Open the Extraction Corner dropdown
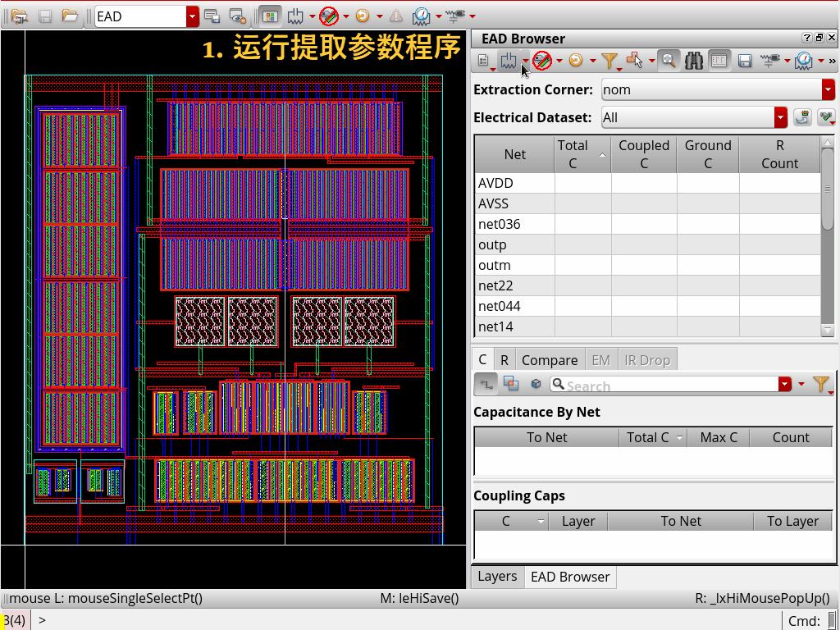Screen dimensions: 840x630 click(x=828, y=89)
